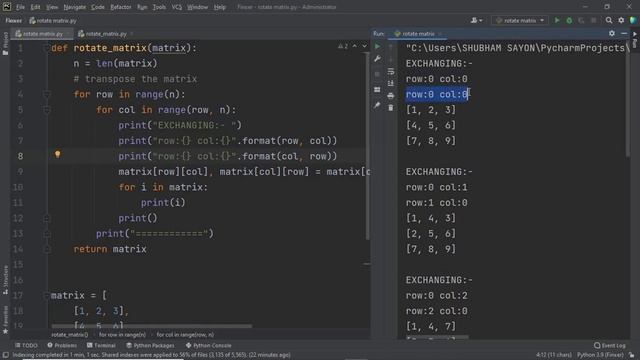Open the Help menu

pos(220,7)
